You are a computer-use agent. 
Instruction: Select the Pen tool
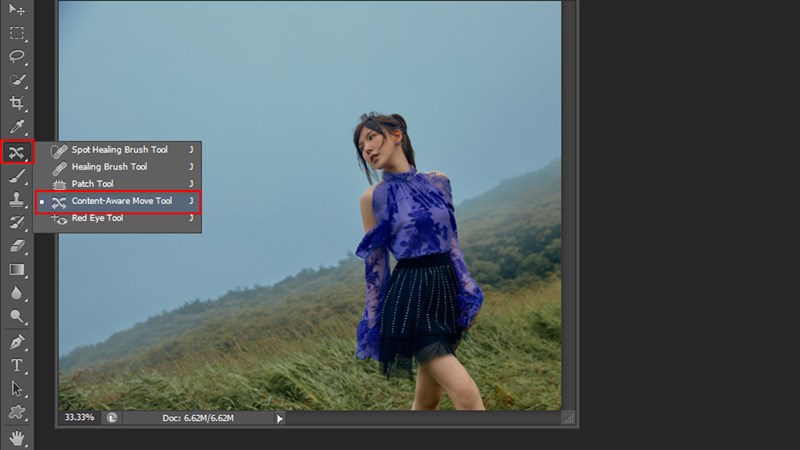point(17,342)
